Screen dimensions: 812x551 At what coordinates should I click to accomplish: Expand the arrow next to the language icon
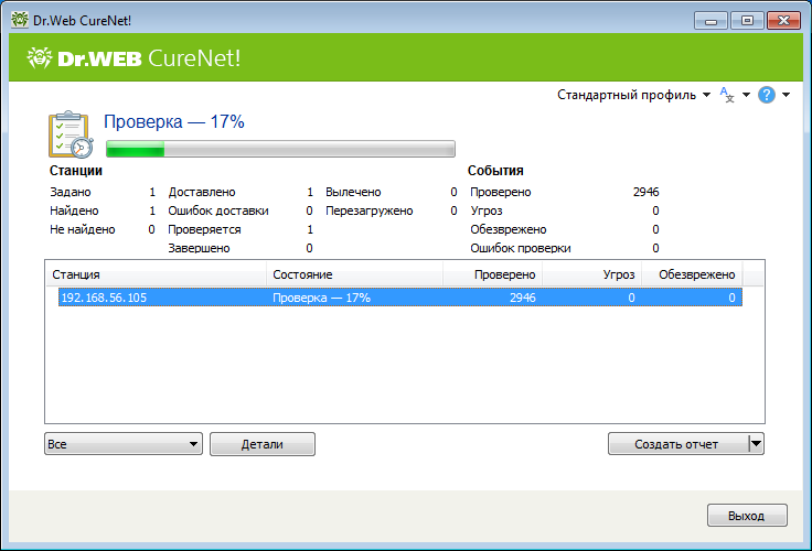746,95
